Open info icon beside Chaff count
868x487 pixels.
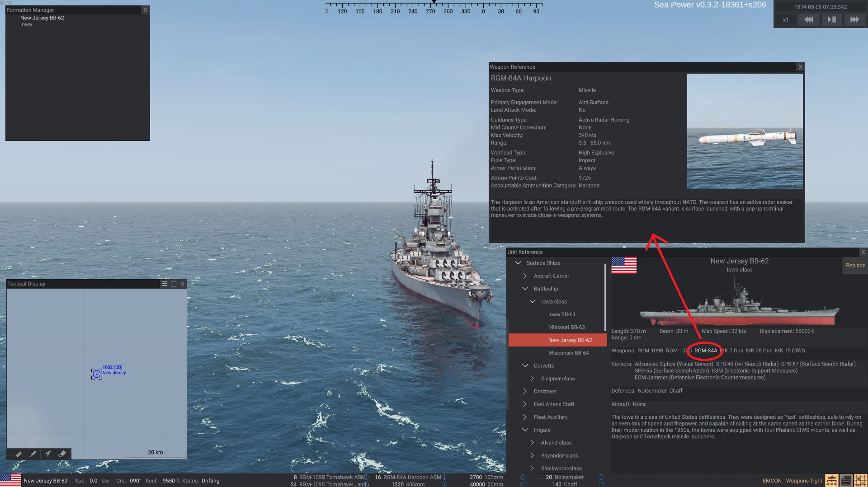click(x=601, y=484)
